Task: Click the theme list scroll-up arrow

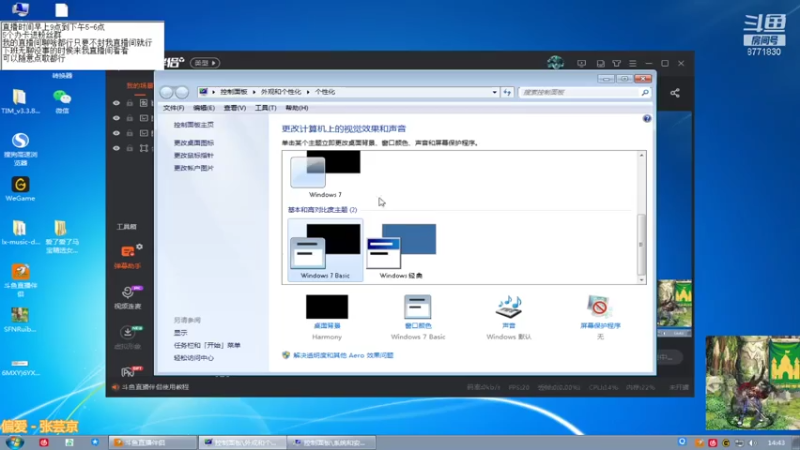Action: pos(641,155)
